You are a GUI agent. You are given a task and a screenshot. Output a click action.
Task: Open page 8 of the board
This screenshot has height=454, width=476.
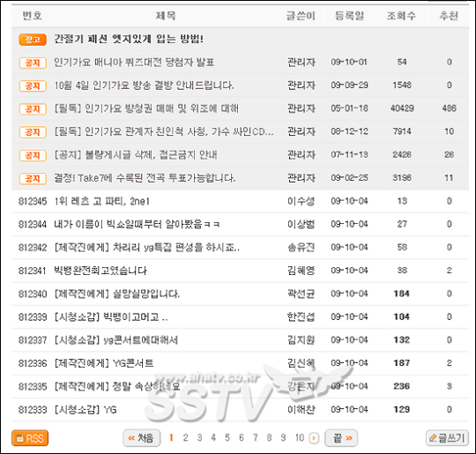269,437
